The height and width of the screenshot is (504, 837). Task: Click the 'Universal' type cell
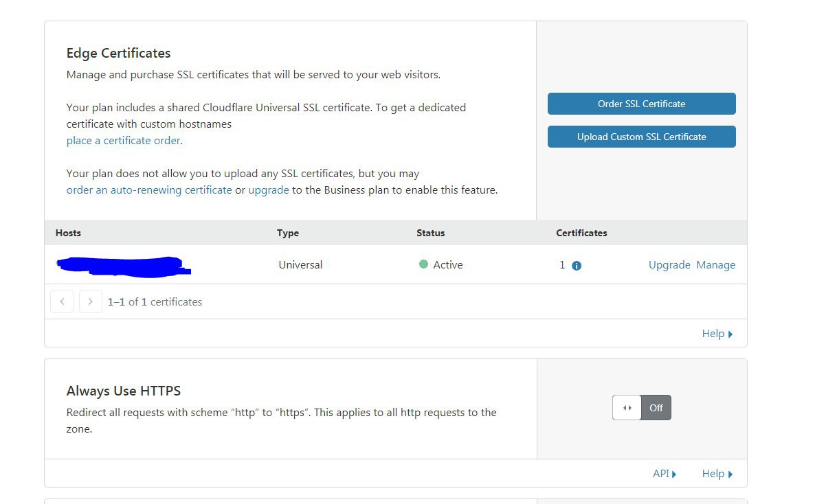click(x=300, y=265)
